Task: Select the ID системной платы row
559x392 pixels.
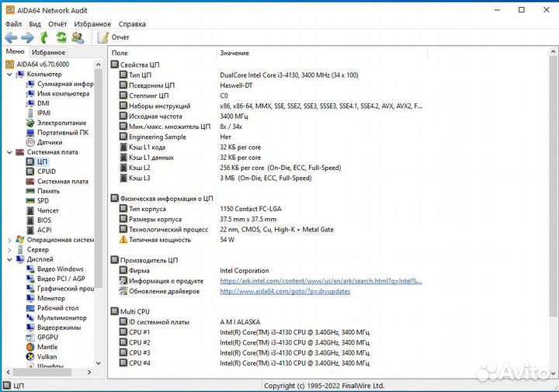Action: (x=190, y=322)
